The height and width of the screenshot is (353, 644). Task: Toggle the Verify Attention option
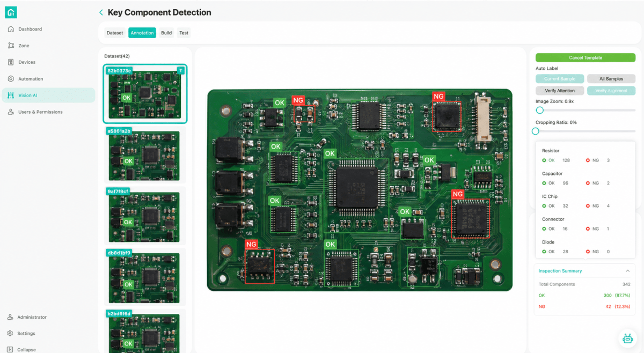[x=560, y=91]
